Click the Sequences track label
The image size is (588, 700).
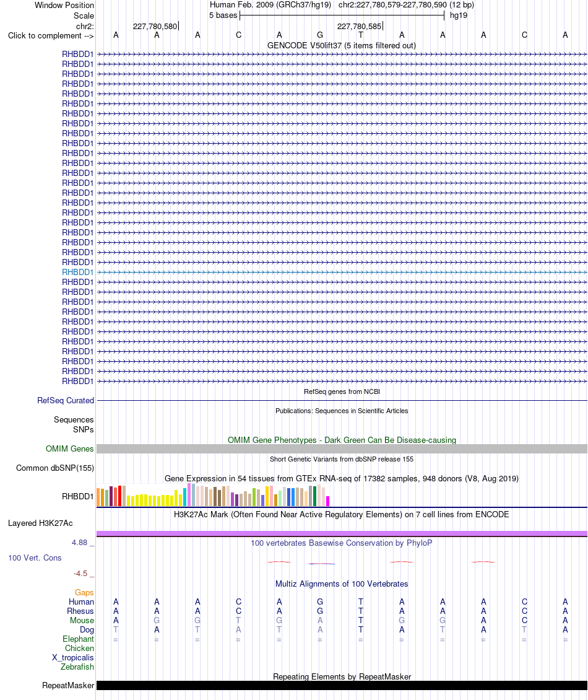click(74, 419)
